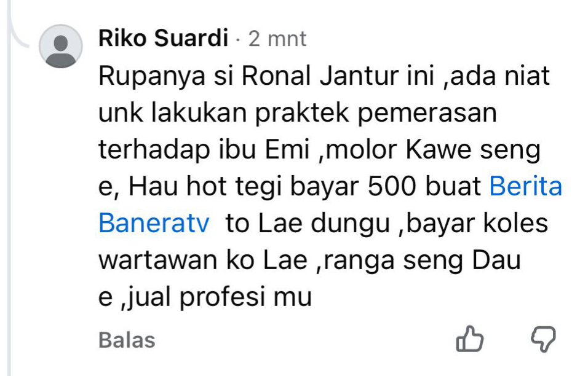Viewport: 588px width, 376px height.
Task: Click the word pemerasan in the comment
Action: (427, 113)
